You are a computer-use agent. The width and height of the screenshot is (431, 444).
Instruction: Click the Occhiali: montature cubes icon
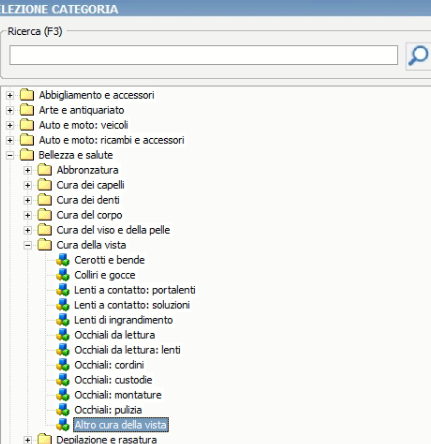pyautogui.click(x=63, y=395)
